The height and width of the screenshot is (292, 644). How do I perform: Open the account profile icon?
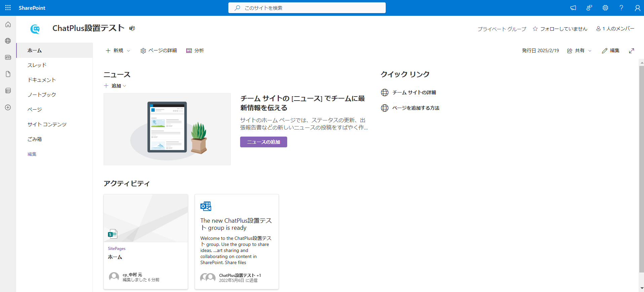pos(637,8)
